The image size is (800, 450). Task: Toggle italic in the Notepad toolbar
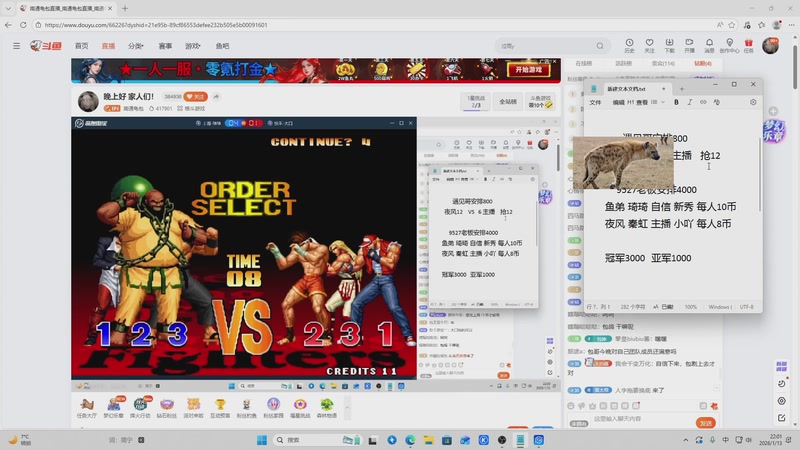coord(690,102)
